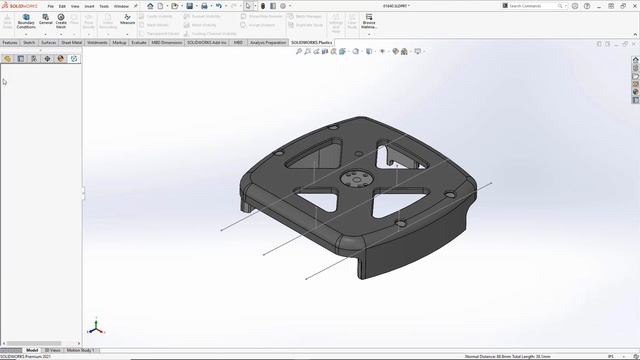
Task: Expand the Undo dropdown arrow
Action: 226,6
